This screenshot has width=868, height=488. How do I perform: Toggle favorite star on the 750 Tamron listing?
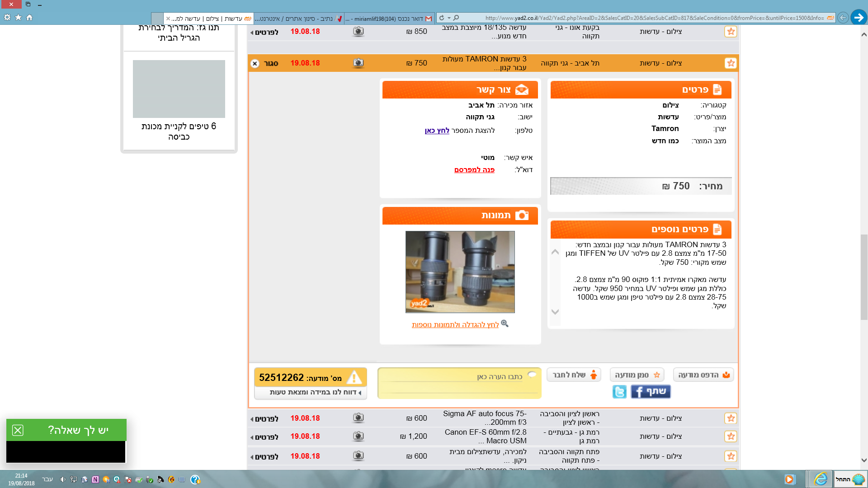coord(731,63)
